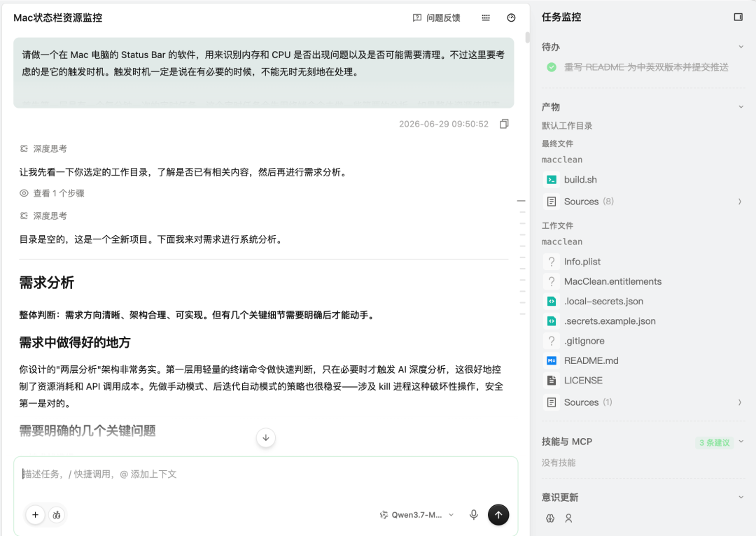Click the Sources (8) document icon
756x536 pixels.
[x=552, y=202]
